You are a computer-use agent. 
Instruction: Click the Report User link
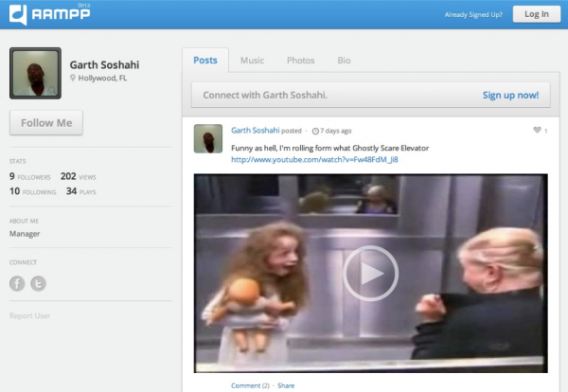pyautogui.click(x=29, y=316)
